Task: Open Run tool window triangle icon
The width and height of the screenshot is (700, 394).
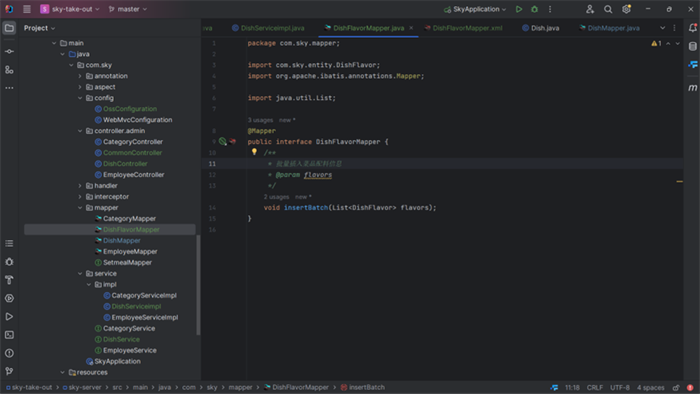Action: coord(9,316)
